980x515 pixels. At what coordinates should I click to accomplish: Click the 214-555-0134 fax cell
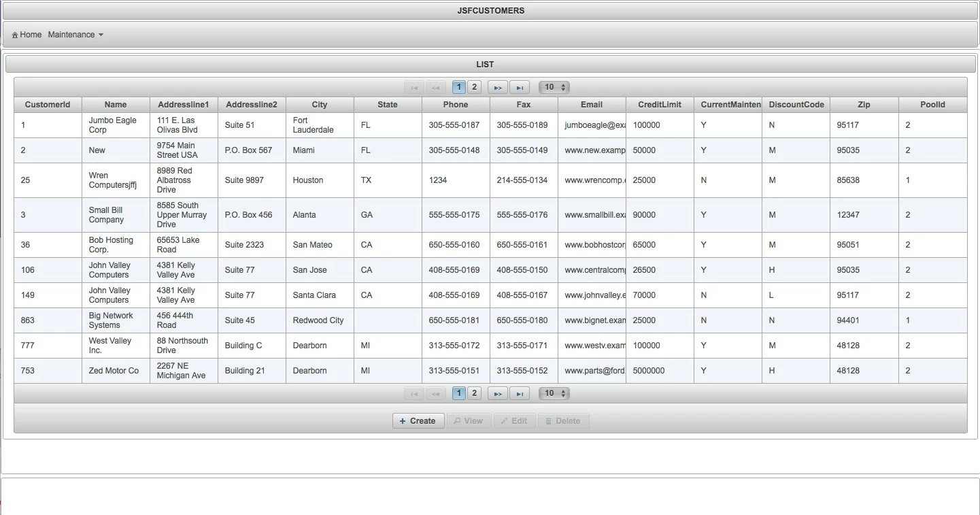pos(524,180)
